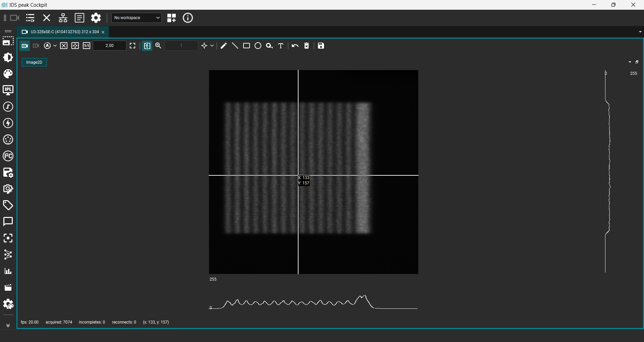
Task: Select the pencil freehand drawing tool
Action: click(224, 46)
